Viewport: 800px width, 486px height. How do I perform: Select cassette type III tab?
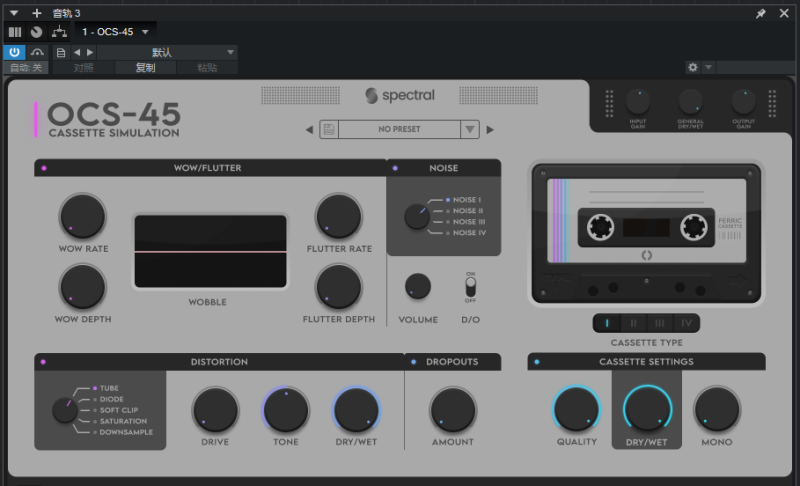[x=660, y=323]
